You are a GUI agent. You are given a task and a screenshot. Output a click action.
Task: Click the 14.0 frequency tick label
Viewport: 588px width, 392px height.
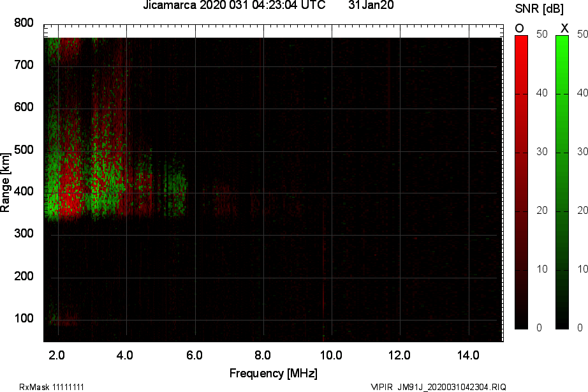tap(467, 355)
